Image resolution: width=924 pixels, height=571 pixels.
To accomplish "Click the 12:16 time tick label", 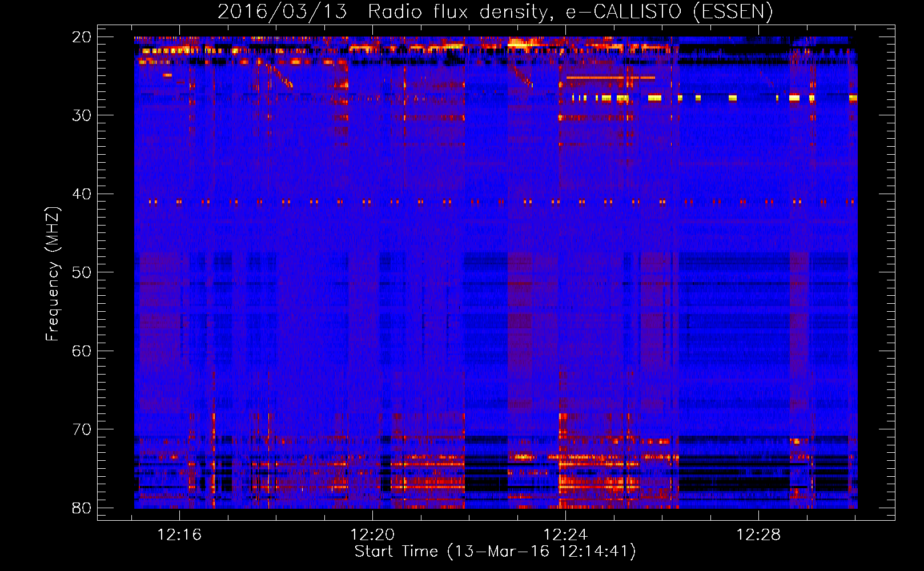I will pos(179,535).
